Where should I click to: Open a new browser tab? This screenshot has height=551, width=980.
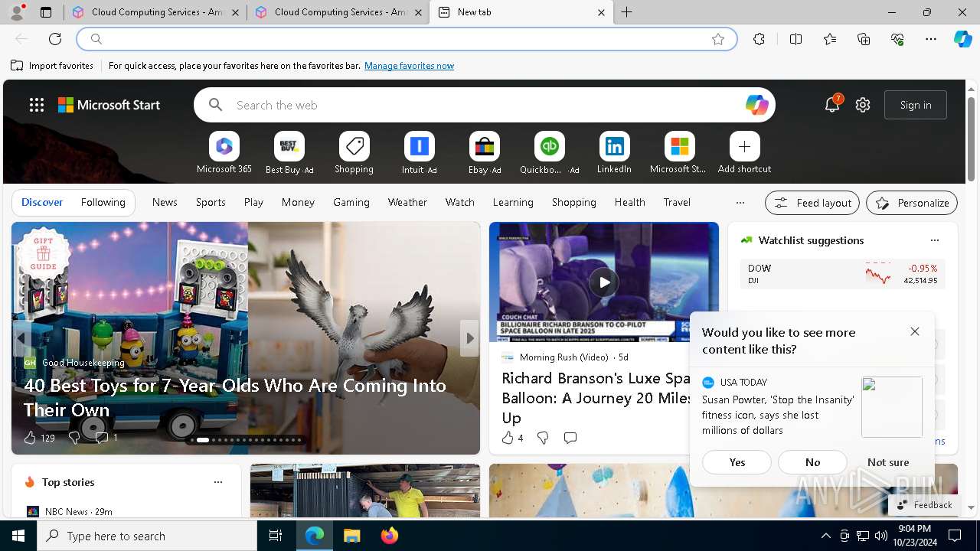[627, 12]
